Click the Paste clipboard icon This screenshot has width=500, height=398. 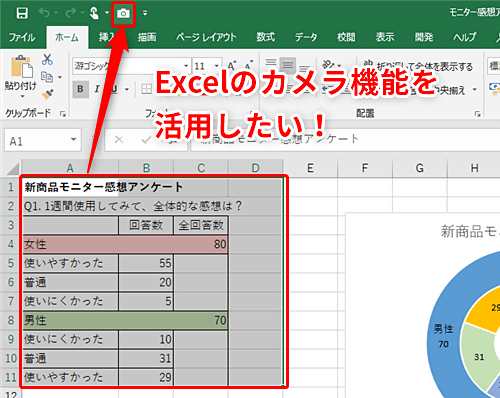[22, 67]
